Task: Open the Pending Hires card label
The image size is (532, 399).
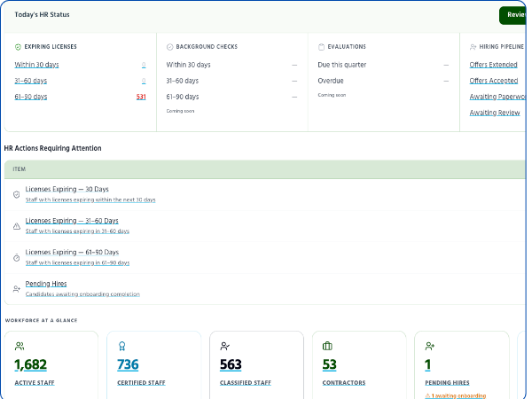Action: [x=447, y=383]
